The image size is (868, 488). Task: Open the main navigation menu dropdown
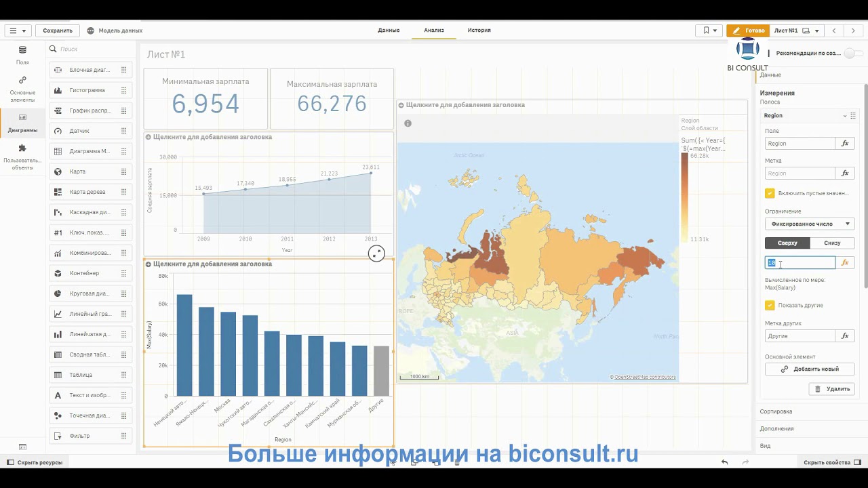(x=17, y=30)
